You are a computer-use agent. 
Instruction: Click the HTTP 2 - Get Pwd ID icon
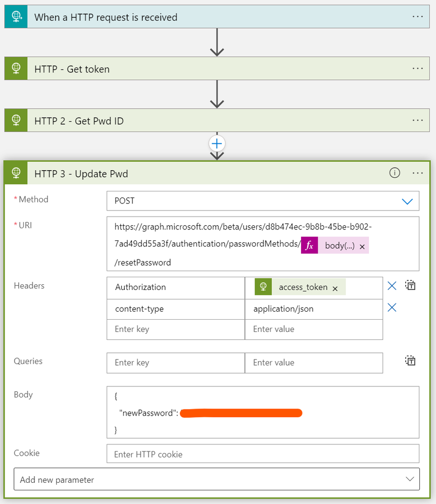pyautogui.click(x=16, y=120)
